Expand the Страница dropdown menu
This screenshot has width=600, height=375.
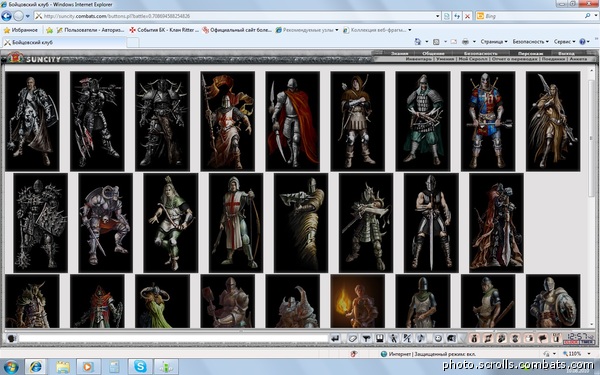tap(494, 41)
